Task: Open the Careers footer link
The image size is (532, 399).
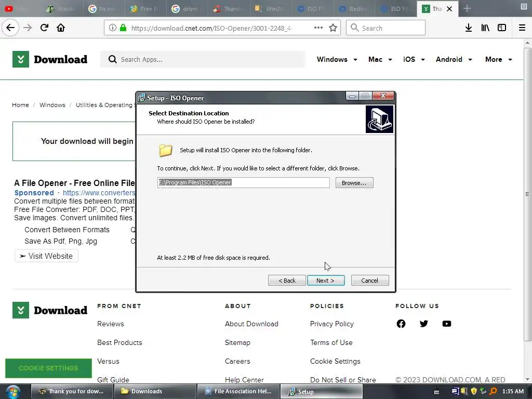Action: (x=237, y=361)
